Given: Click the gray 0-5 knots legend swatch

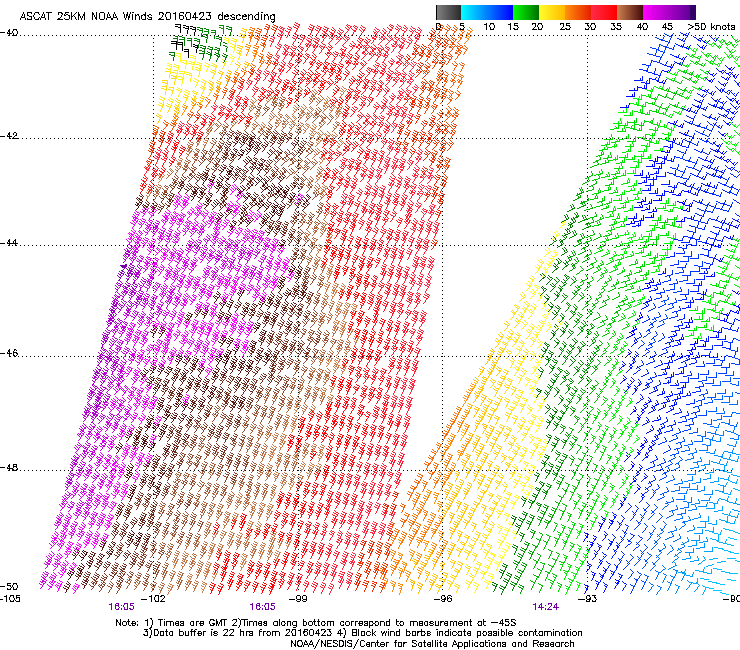Looking at the screenshot, I should (x=448, y=12).
